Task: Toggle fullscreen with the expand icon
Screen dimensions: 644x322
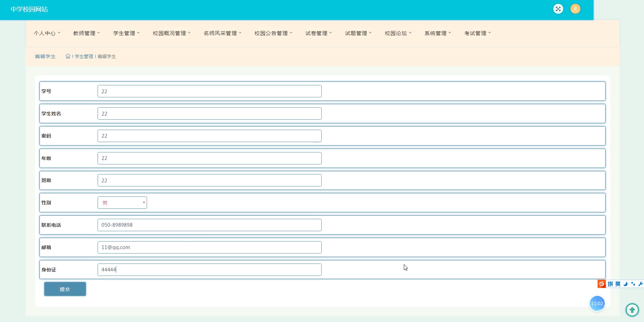Action: click(x=558, y=9)
